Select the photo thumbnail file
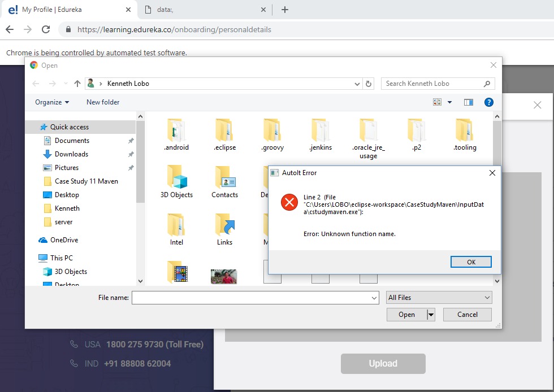Viewport: 554px width, 392px height. [x=224, y=276]
